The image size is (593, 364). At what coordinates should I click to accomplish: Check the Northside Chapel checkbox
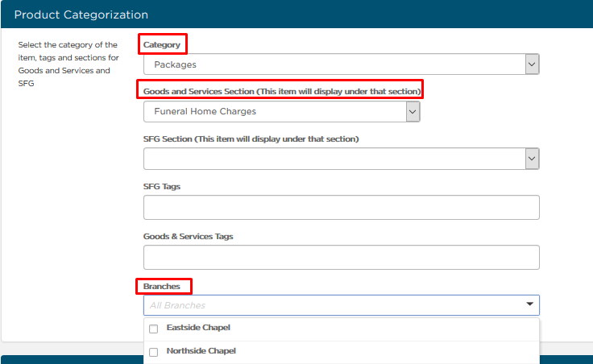coord(154,352)
